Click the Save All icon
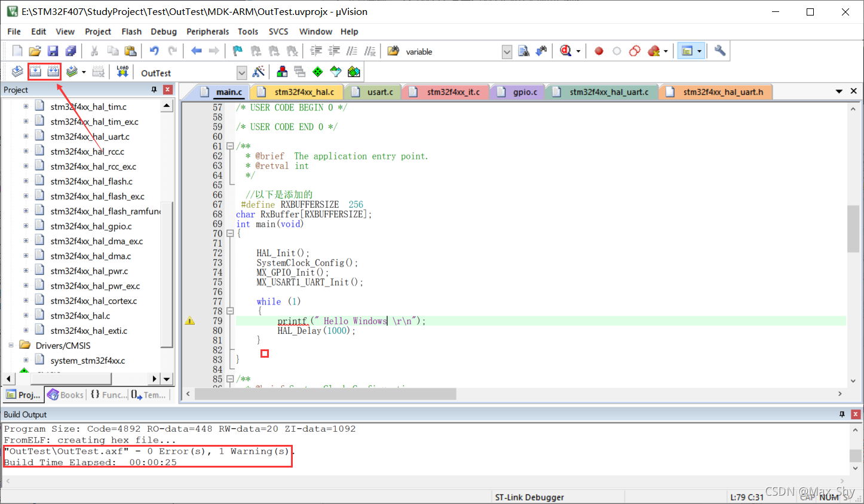The image size is (864, 504). [x=71, y=51]
